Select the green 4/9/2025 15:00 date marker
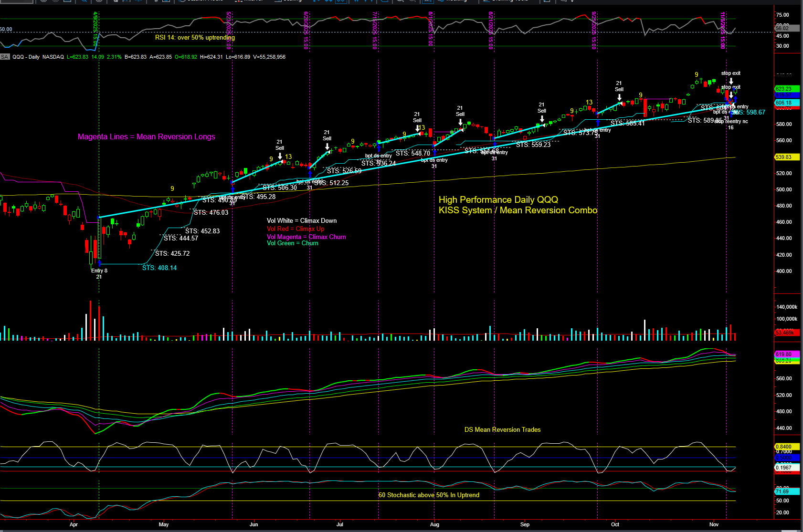Viewport: 803px width, 532px height. (95, 29)
